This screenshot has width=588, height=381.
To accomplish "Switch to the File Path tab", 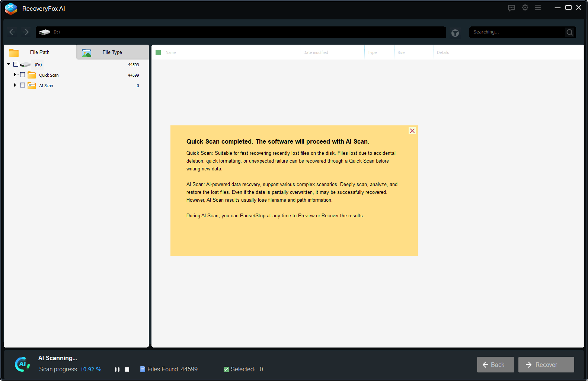I will pos(40,52).
